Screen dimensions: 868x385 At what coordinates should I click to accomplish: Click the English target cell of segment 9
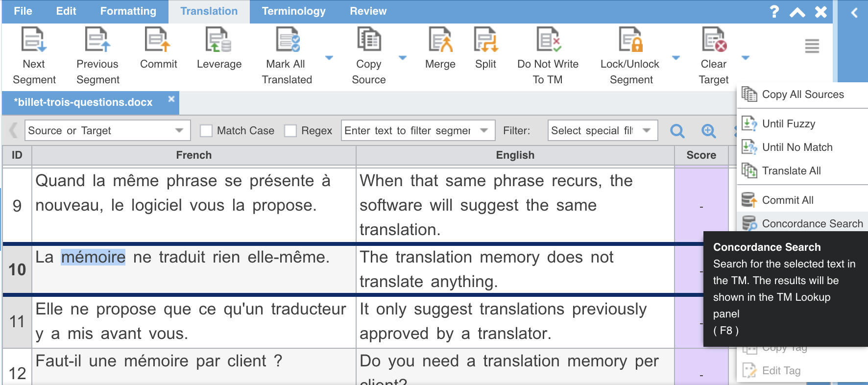[515, 205]
